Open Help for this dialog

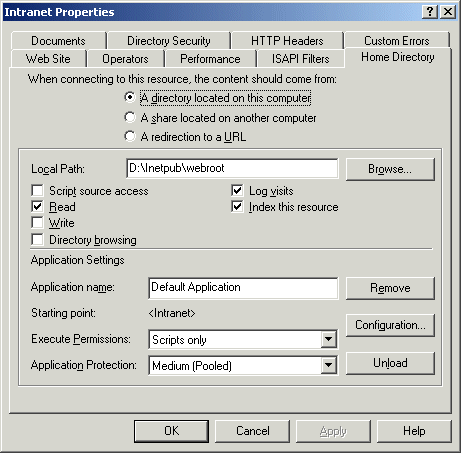[414, 431]
